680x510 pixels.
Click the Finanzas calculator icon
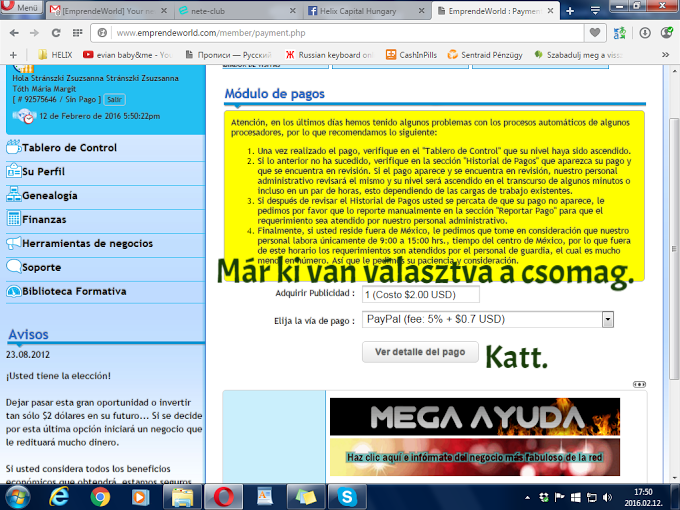pyautogui.click(x=14, y=218)
